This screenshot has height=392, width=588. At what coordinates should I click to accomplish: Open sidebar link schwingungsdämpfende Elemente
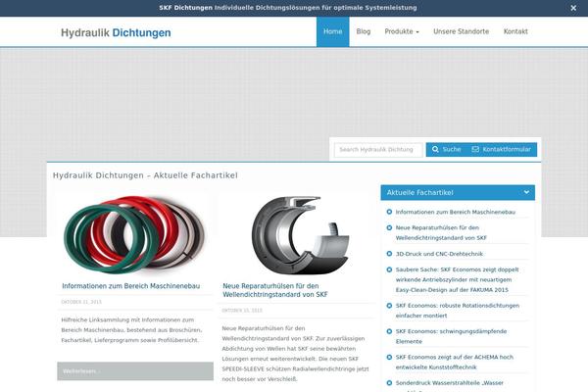(x=451, y=336)
